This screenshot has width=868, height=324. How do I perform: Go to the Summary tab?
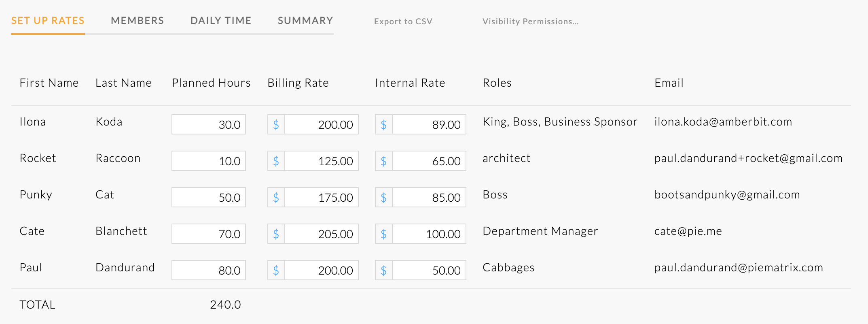[305, 21]
